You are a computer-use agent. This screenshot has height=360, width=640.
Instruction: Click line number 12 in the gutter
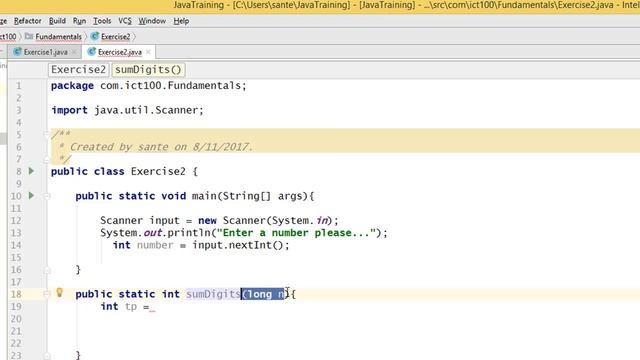point(16,221)
